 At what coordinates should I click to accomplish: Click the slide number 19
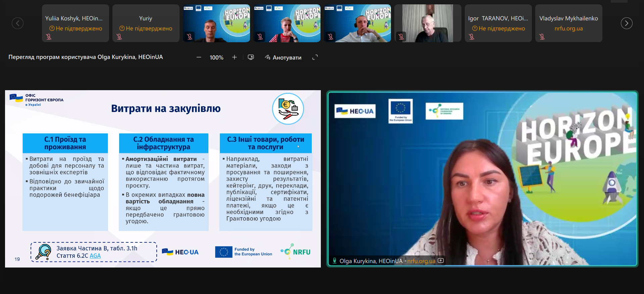[17, 259]
